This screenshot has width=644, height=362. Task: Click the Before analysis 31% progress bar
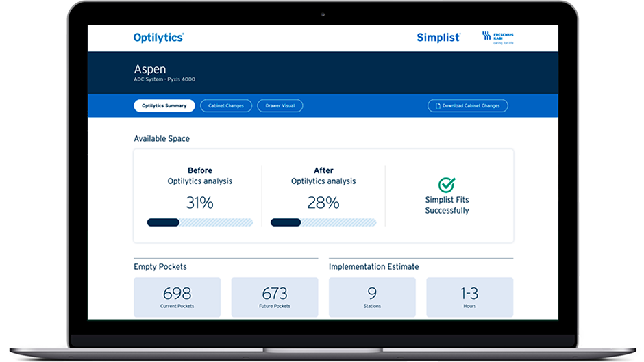click(x=199, y=222)
